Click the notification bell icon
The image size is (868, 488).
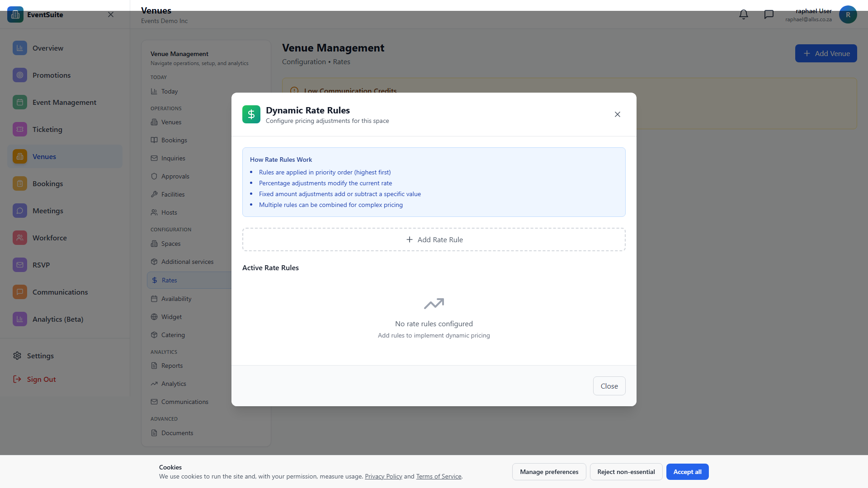point(744,14)
